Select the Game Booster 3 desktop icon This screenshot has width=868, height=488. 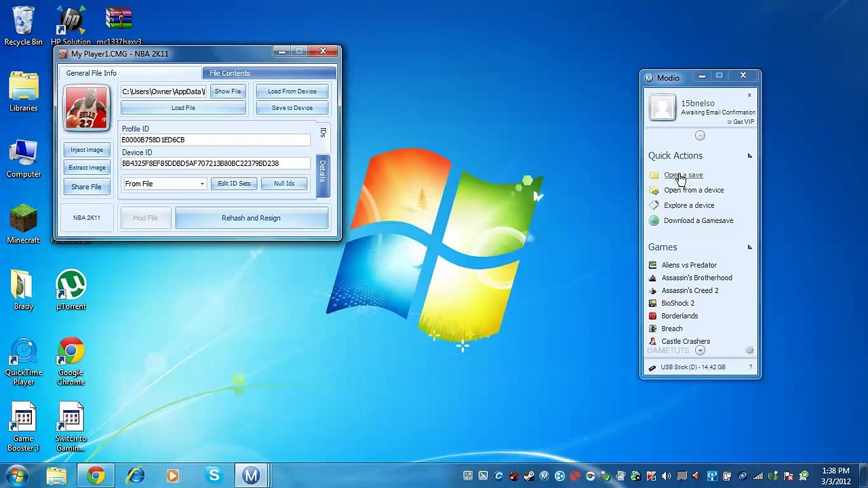pos(23,428)
